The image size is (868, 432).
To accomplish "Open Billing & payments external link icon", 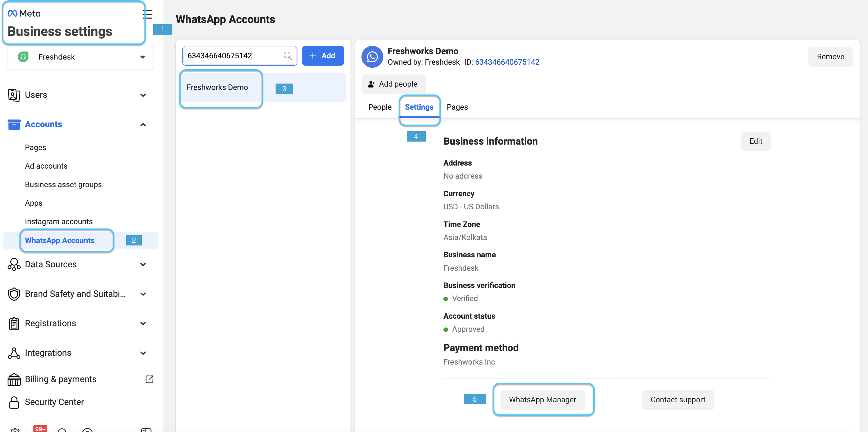I will tap(149, 379).
